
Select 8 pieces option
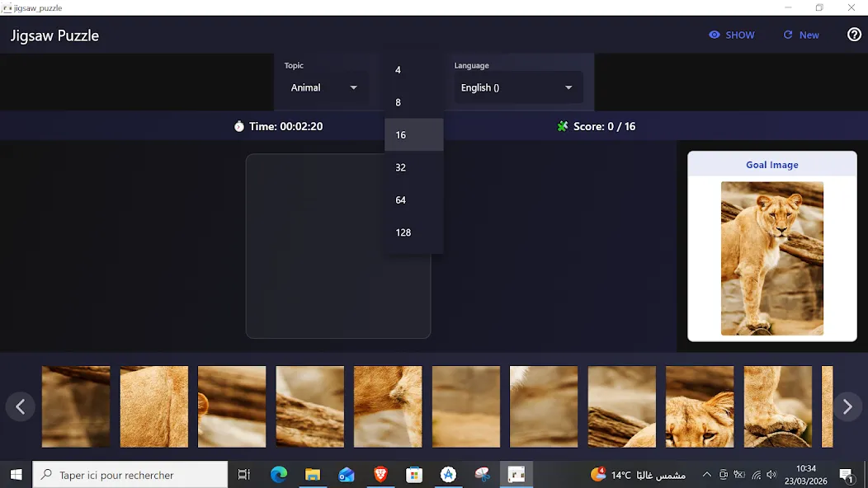tap(413, 102)
